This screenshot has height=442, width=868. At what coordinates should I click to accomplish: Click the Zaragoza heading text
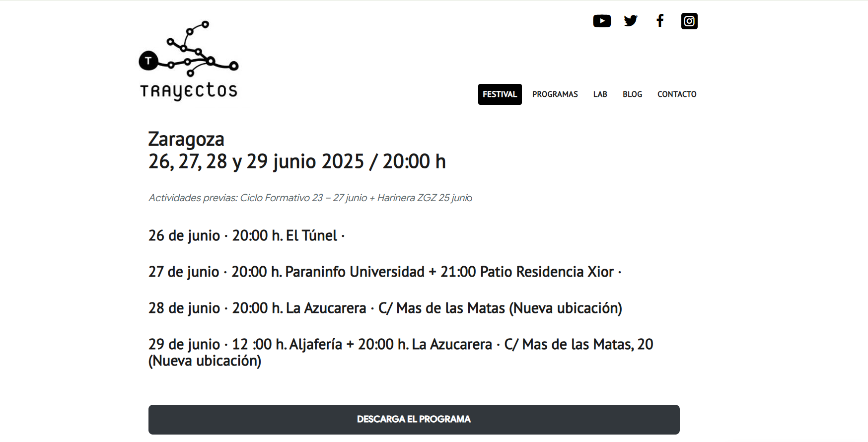[x=186, y=140]
